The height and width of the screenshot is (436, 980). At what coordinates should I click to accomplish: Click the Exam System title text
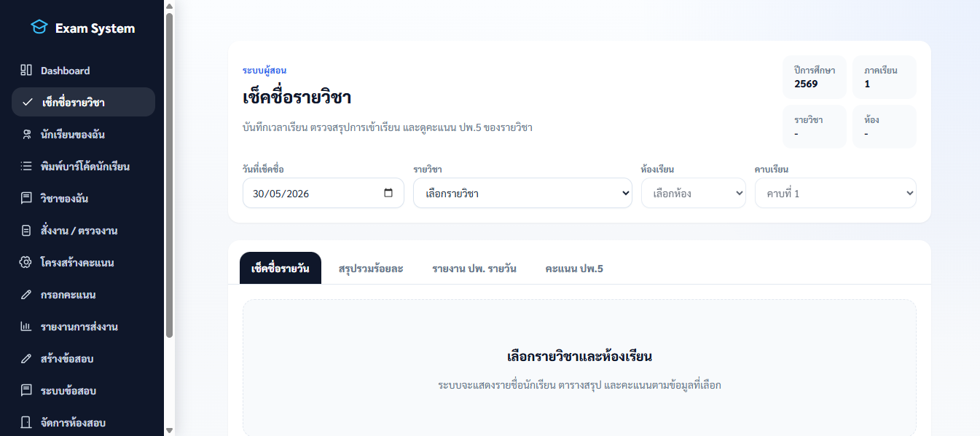pyautogui.click(x=95, y=28)
